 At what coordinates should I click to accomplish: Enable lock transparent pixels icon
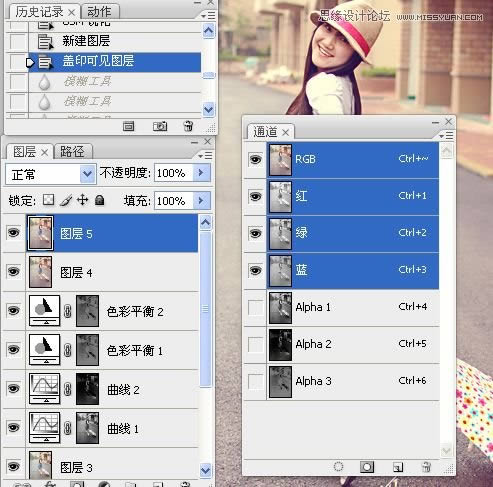click(49, 200)
